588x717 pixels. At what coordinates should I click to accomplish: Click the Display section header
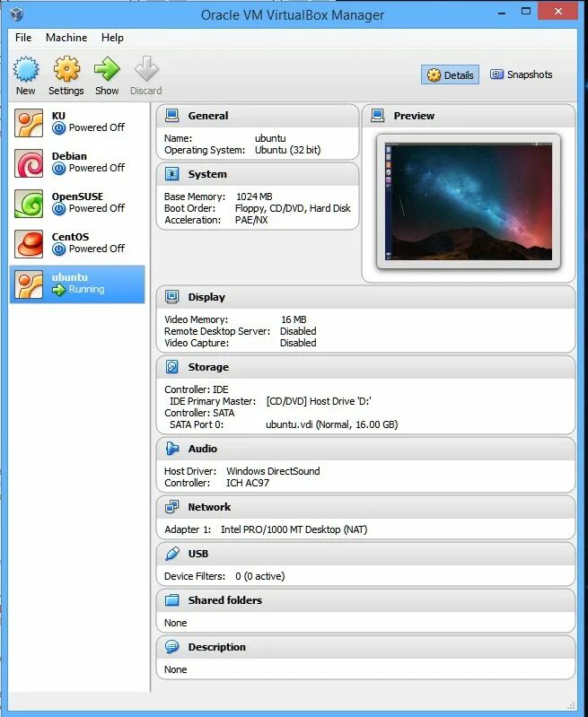[x=365, y=297]
